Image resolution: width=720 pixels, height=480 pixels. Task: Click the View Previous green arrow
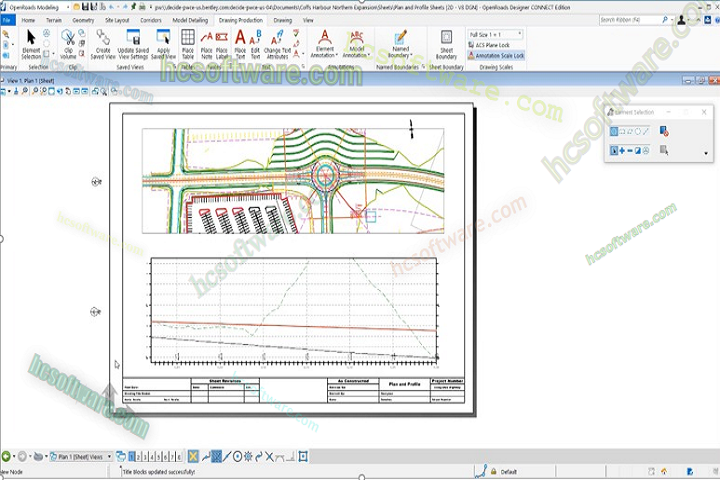click(6, 457)
